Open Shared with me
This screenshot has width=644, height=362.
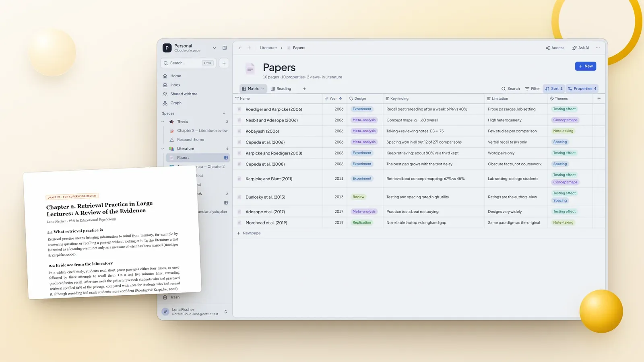180,94
